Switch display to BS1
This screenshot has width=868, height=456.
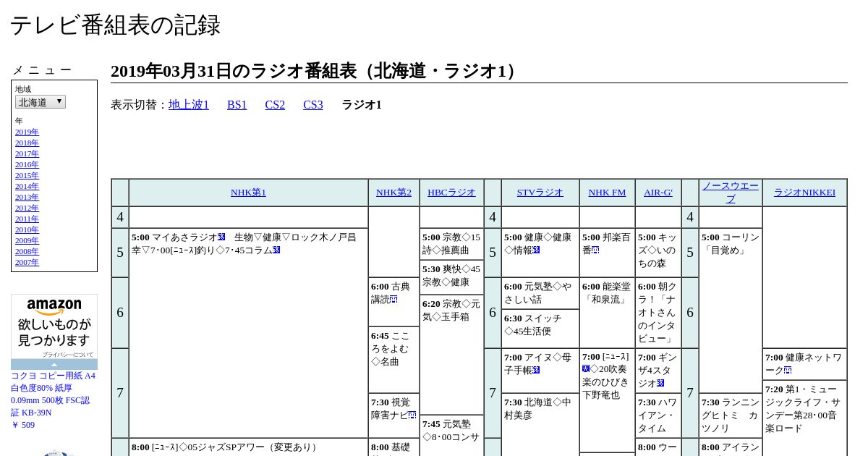coord(237,105)
